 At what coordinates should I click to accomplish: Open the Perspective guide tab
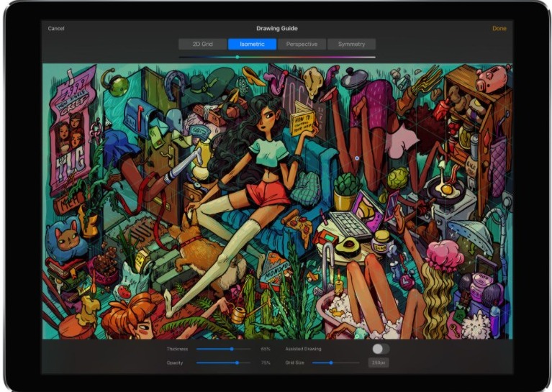coord(302,44)
